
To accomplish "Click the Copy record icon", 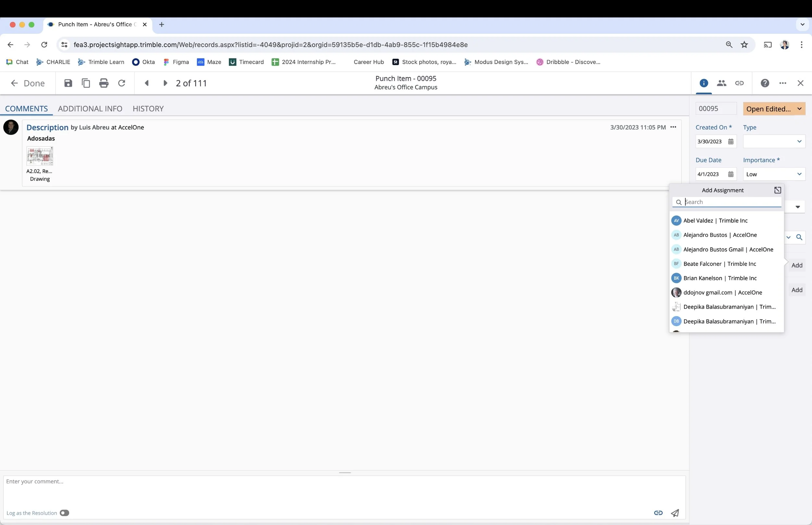I will pos(86,83).
